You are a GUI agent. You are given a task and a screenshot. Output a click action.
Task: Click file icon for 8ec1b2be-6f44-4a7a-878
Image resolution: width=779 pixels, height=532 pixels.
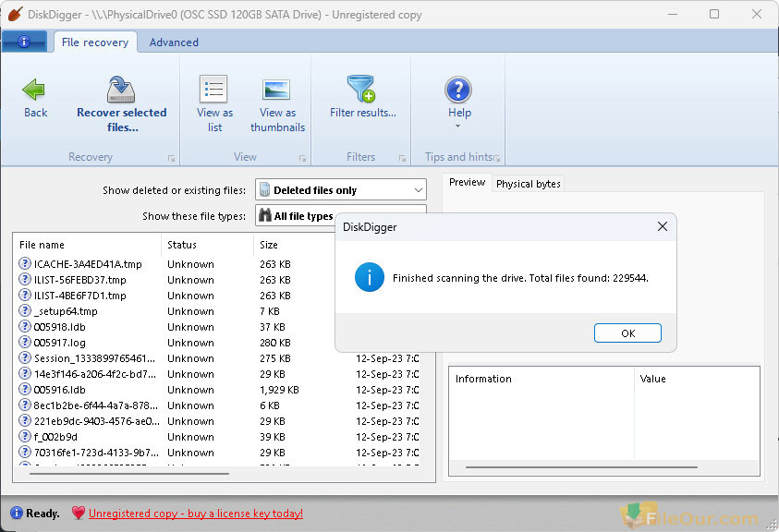click(x=25, y=405)
